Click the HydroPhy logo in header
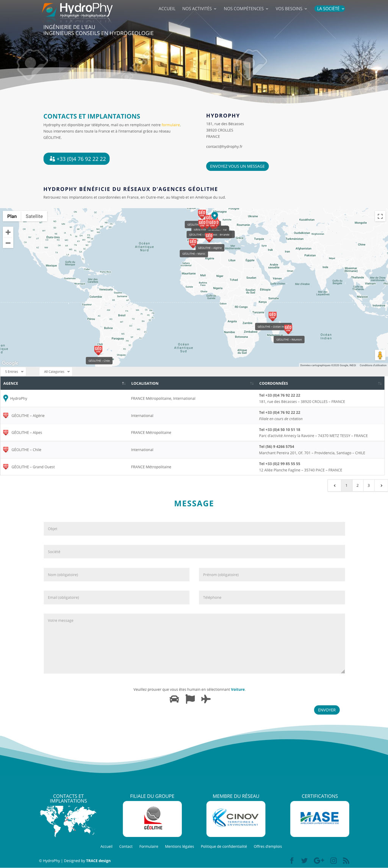The image size is (388, 868). (78, 10)
